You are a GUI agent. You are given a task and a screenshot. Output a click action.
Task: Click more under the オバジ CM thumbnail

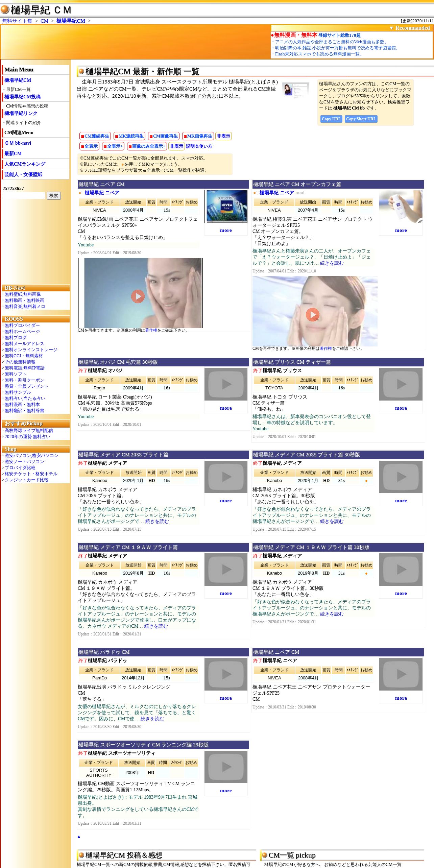pyautogui.click(x=226, y=408)
